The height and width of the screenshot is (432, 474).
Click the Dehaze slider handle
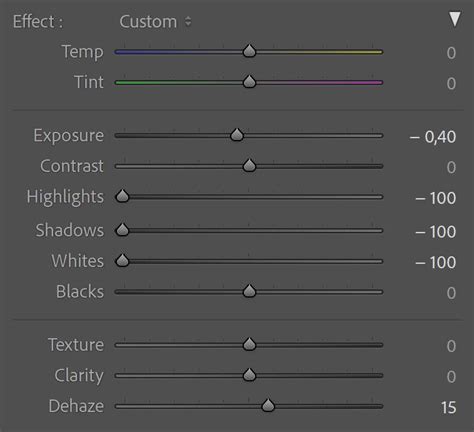pyautogui.click(x=268, y=405)
